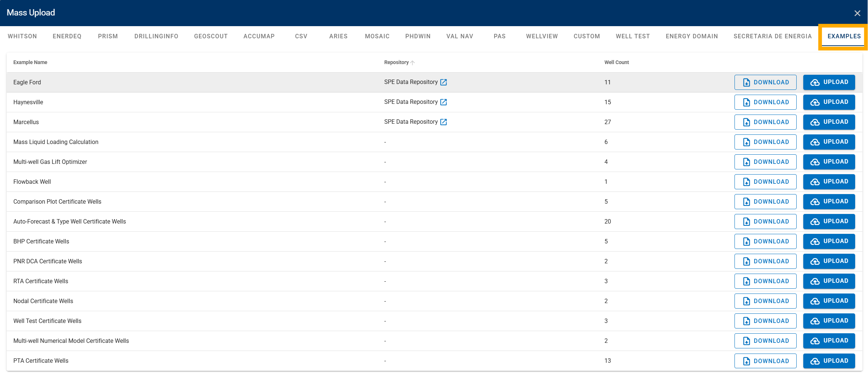
Task: Download Multi-well Gas Lift Optimizer example
Action: click(765, 162)
